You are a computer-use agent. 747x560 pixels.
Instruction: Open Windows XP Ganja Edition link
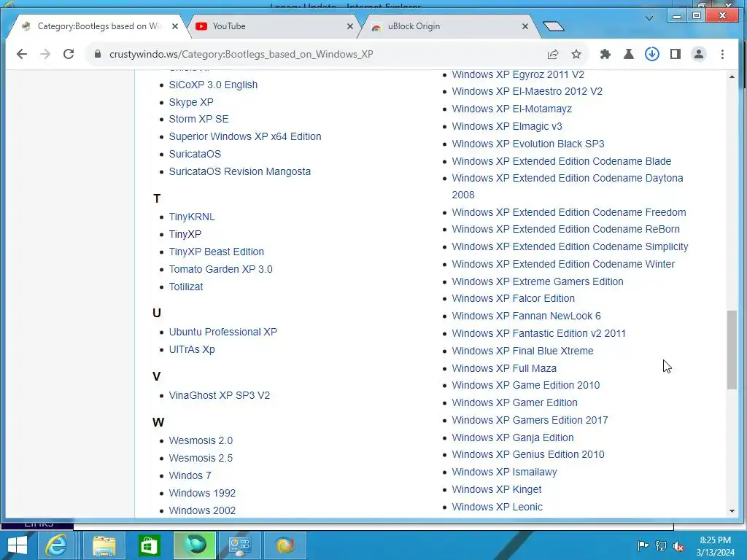tap(513, 437)
